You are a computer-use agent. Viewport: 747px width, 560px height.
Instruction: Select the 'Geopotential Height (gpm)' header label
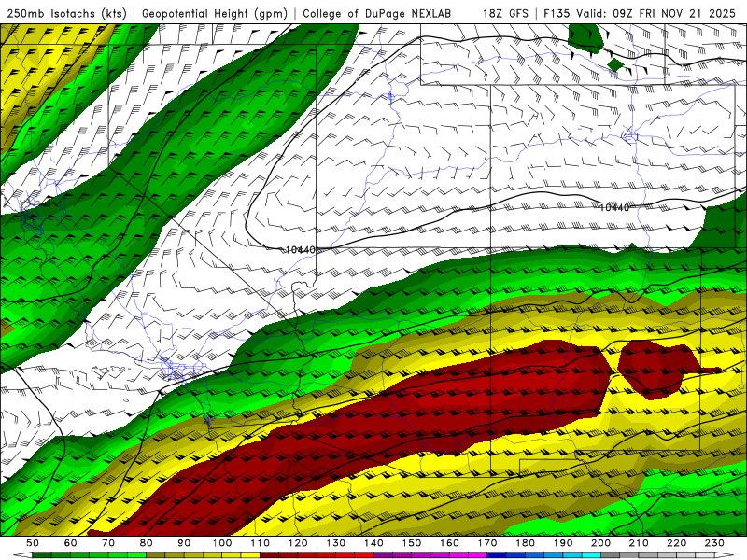tap(215, 13)
